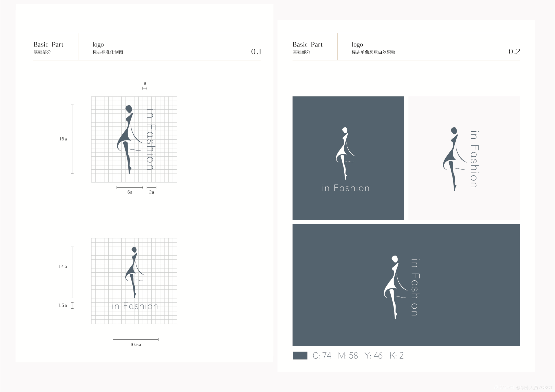Click the dark dancer figure in the light panel

455,159
